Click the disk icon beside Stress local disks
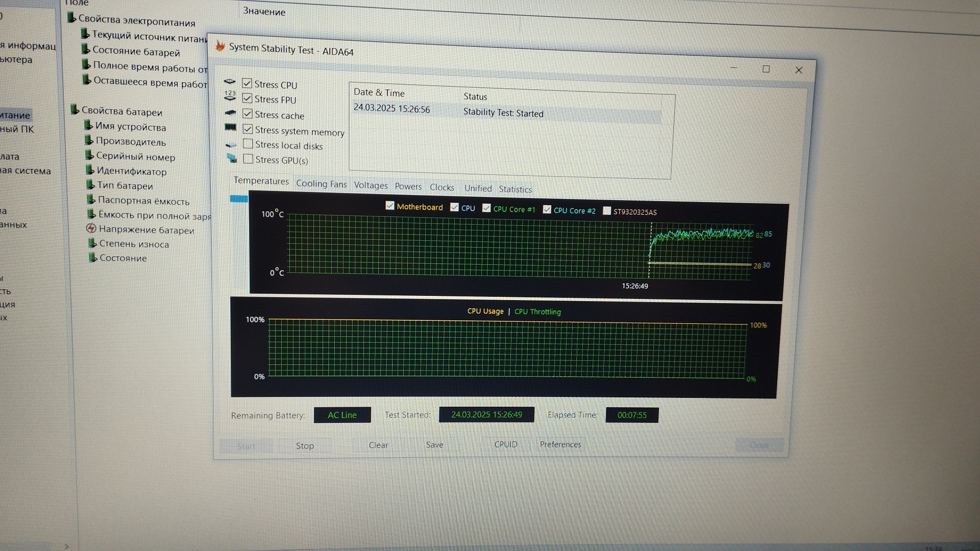The width and height of the screenshot is (980, 551). (x=231, y=145)
